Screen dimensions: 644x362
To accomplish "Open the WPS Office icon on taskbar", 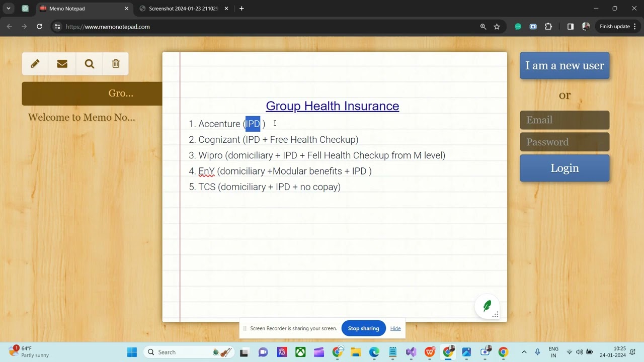I will (x=430, y=352).
